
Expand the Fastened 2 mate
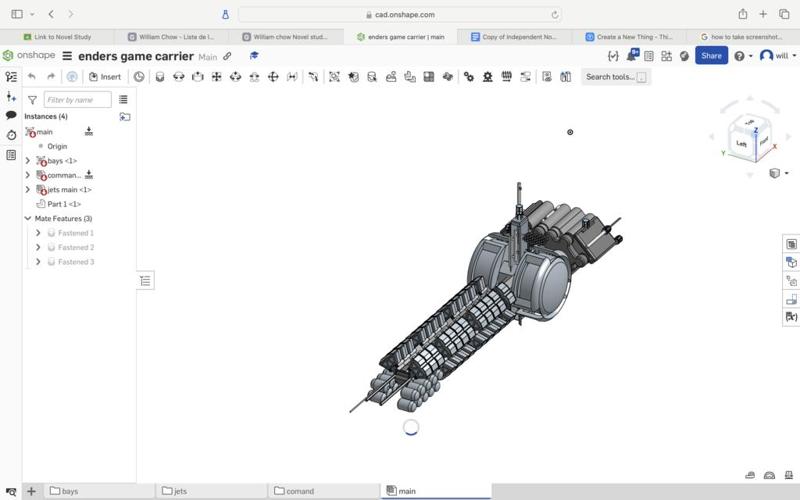(x=38, y=247)
